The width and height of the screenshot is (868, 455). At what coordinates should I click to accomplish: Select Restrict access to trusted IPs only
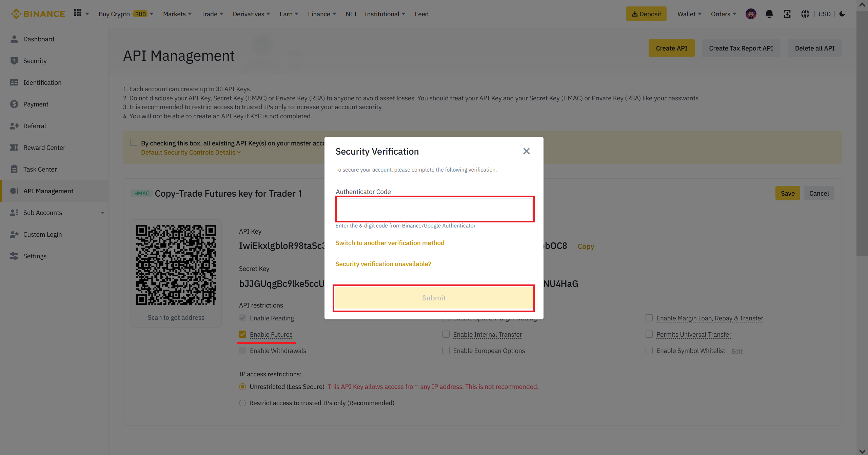tap(242, 403)
